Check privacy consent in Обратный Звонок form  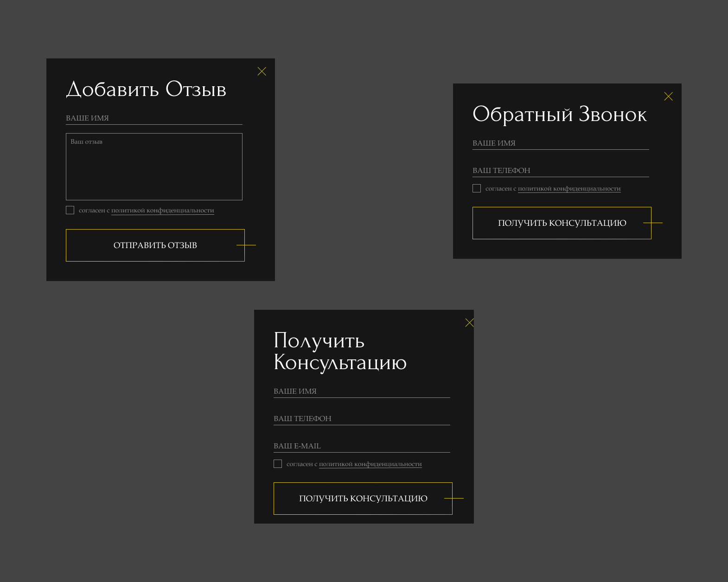[x=477, y=188]
